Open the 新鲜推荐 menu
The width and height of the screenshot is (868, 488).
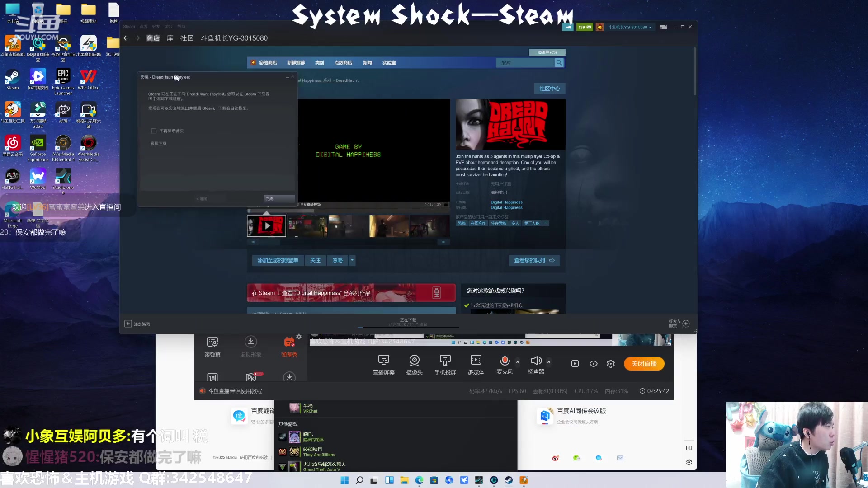(296, 63)
